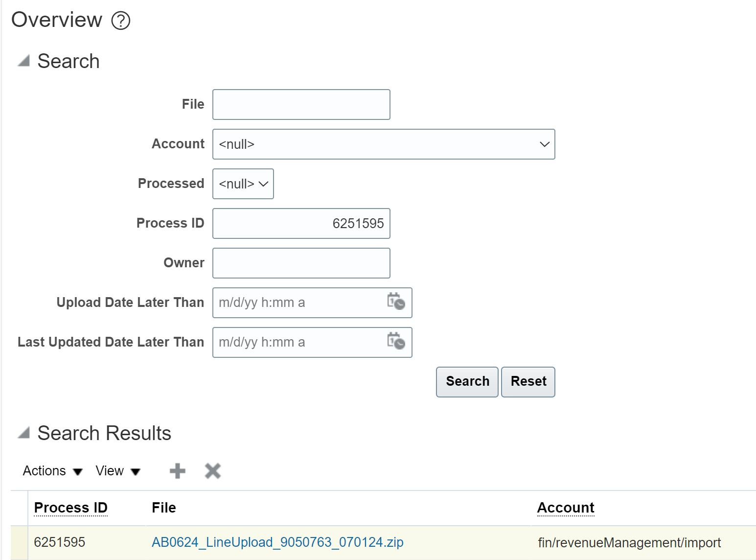
Task: Click the Account dropdown chevron icon
Action: (545, 144)
